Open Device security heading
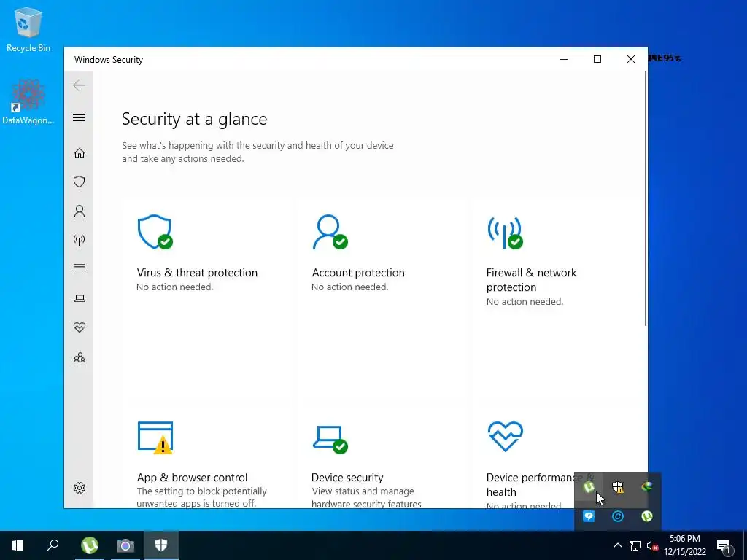This screenshot has width=747, height=560. pos(347,477)
